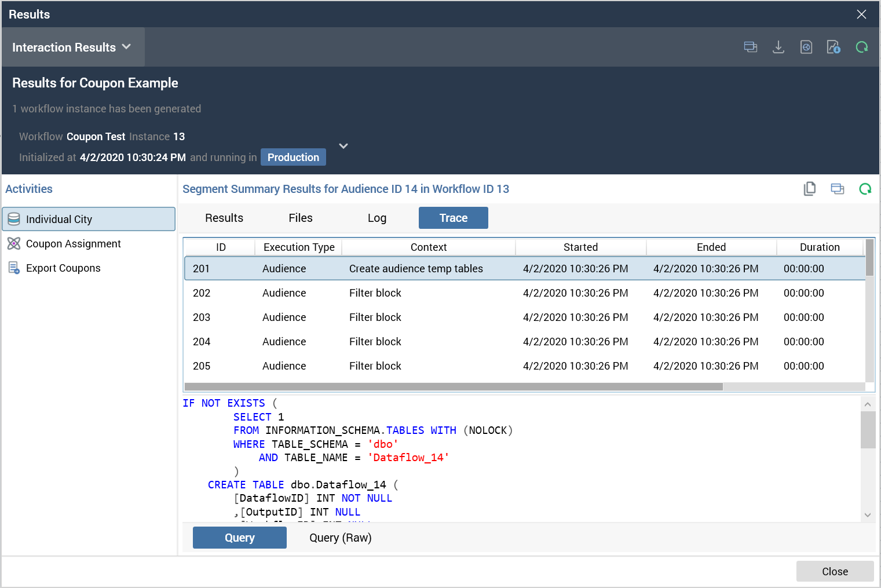
Task: Click the copy icon in Segment Summary panel
Action: coord(809,189)
